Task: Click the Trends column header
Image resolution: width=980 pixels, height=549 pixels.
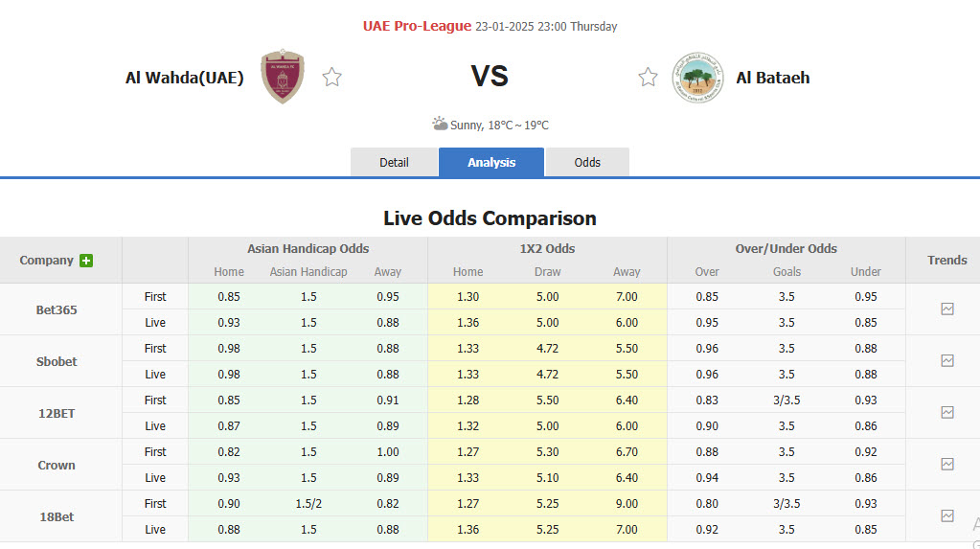Action: (947, 260)
